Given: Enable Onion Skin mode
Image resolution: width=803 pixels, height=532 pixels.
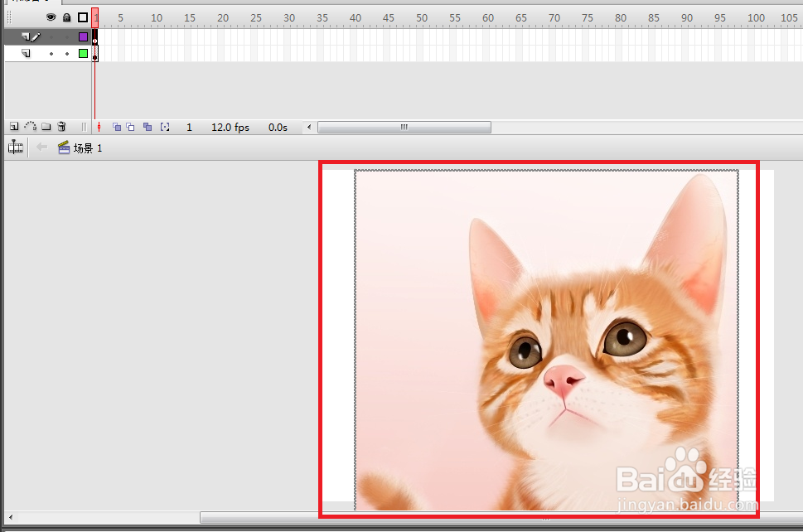Looking at the screenshot, I should coord(117,127).
